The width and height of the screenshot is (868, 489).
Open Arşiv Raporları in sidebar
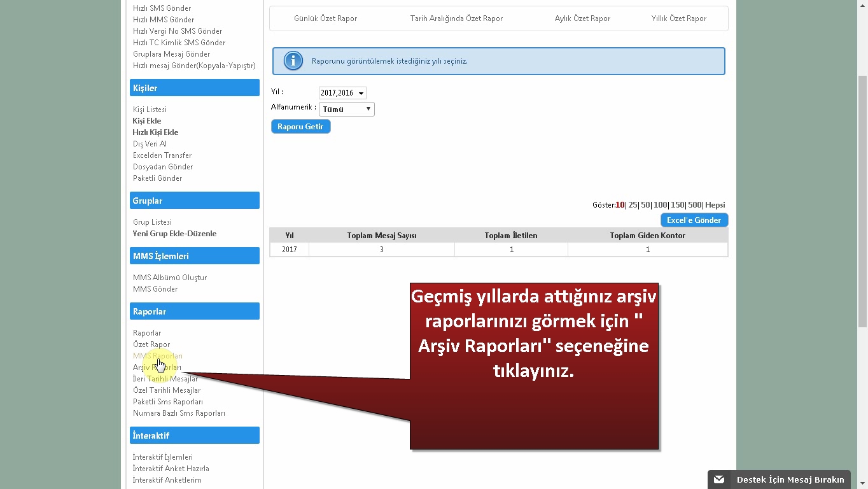[x=157, y=367]
